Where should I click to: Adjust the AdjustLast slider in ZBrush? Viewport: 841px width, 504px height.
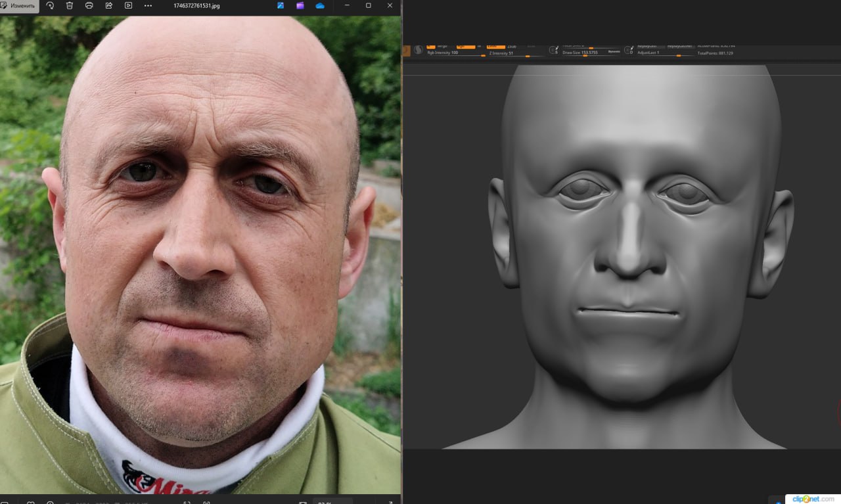coord(665,53)
